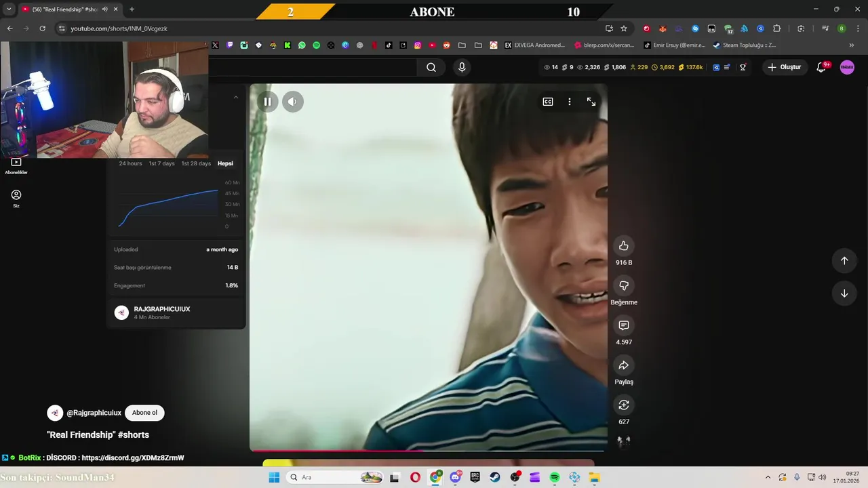Subscribe with the Abone ol button

click(144, 413)
